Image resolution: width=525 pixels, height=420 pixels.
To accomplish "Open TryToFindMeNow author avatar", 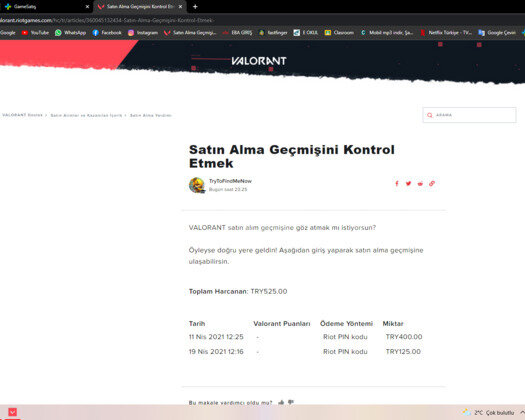I will coord(197,185).
